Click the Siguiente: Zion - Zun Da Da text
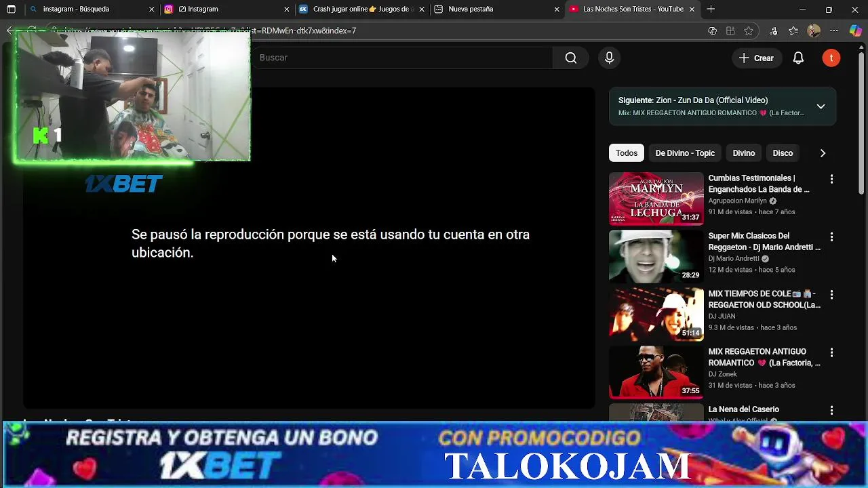This screenshot has height=488, width=868. tap(693, 100)
